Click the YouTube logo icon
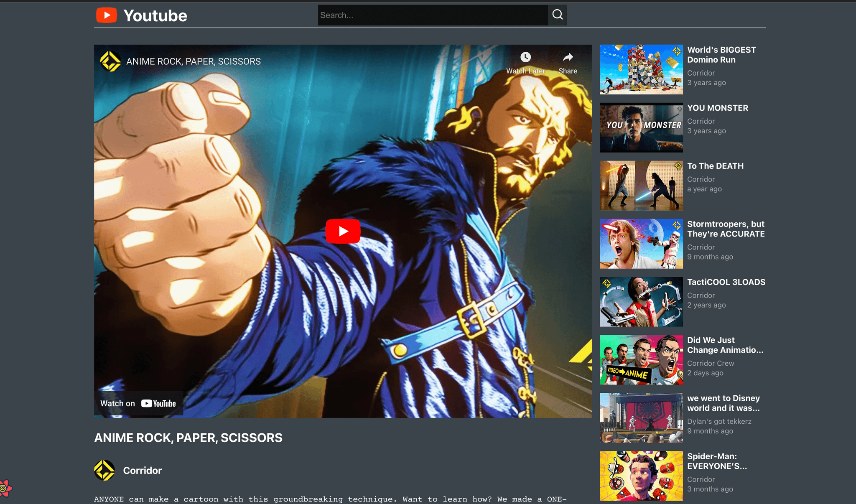 [107, 15]
